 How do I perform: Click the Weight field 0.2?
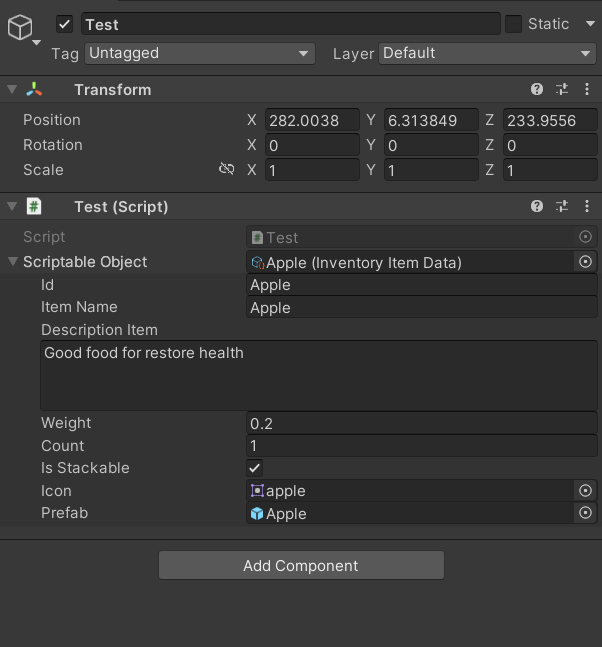pos(422,423)
